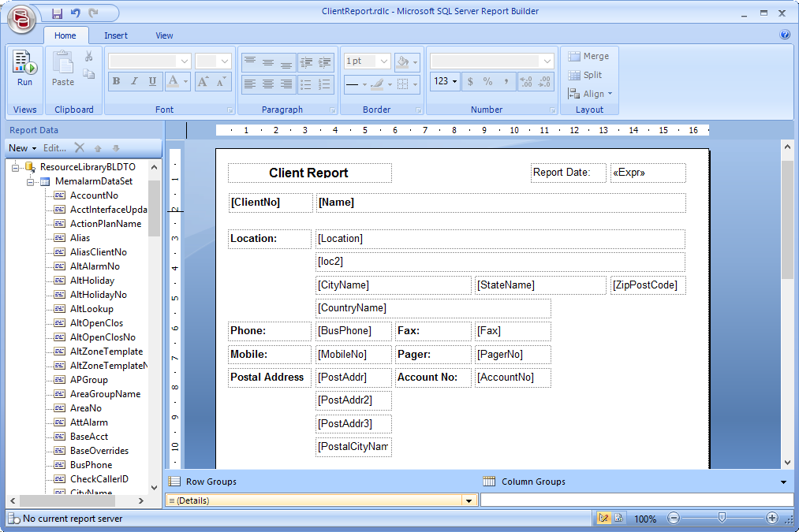Viewport: 799px width, 532px height.
Task: Open the 1 pt border width dropdown
Action: [384, 61]
